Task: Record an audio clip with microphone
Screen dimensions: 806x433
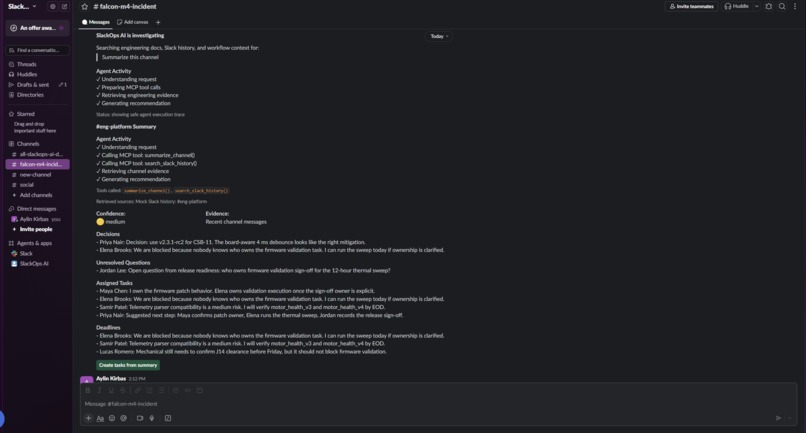Action: 152,418
